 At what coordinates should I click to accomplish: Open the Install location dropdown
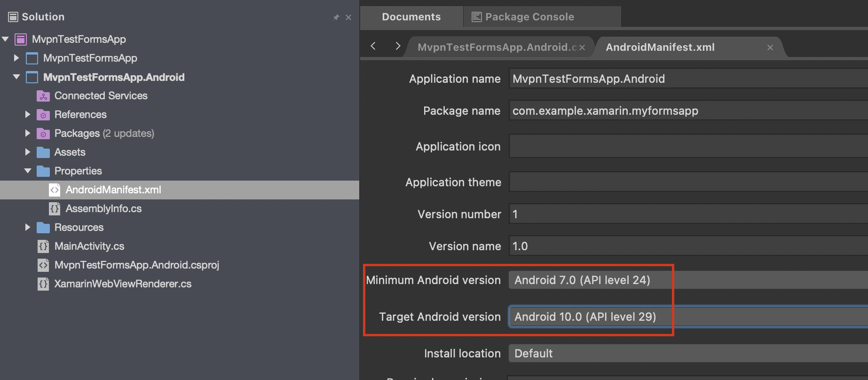688,354
